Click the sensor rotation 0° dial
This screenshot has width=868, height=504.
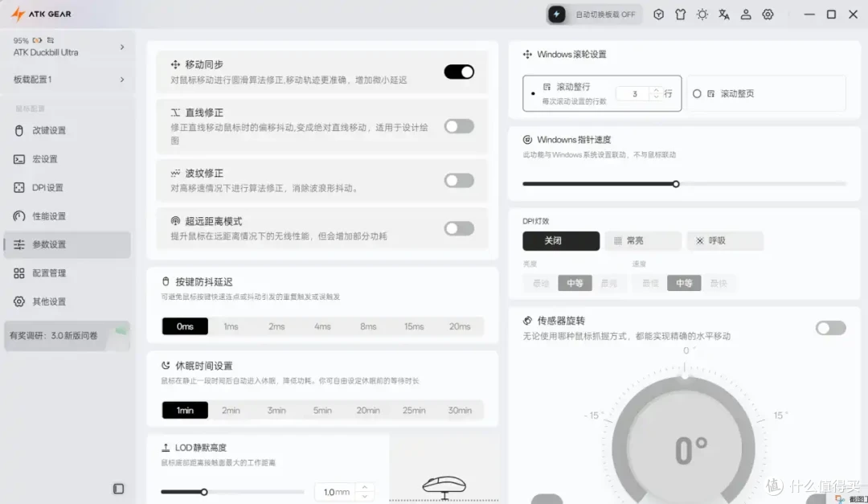(x=684, y=449)
